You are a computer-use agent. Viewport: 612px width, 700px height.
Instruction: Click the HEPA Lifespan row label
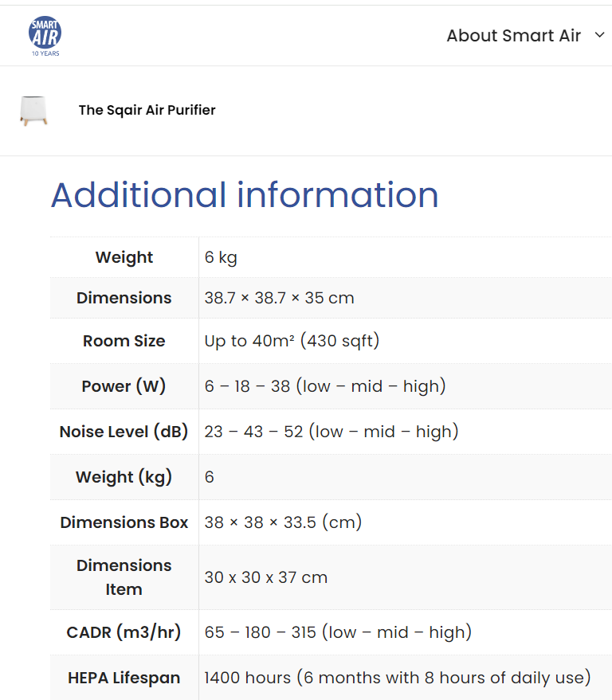click(124, 678)
